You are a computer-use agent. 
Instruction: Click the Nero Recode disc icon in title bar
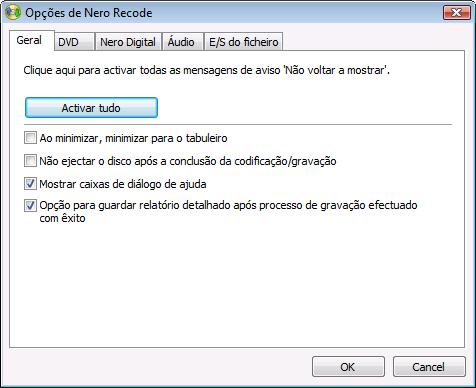click(x=13, y=13)
